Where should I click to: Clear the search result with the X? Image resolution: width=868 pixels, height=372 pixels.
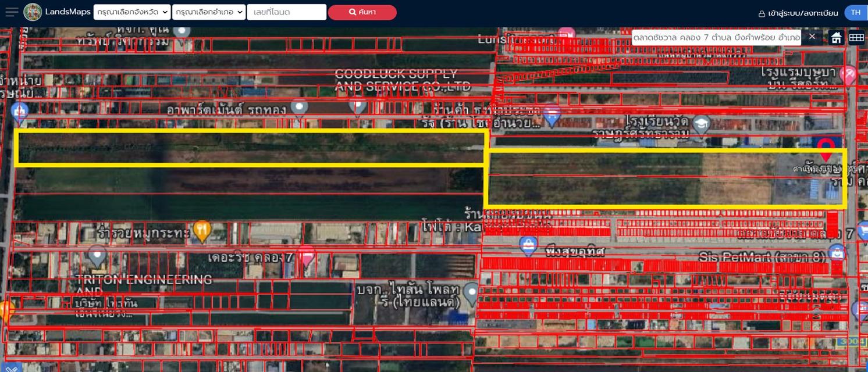812,37
